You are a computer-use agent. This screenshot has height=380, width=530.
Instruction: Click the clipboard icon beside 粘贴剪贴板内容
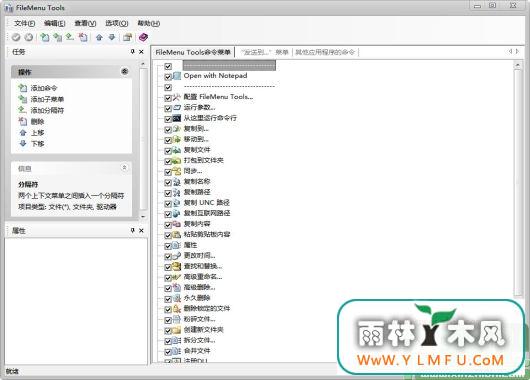click(x=177, y=234)
